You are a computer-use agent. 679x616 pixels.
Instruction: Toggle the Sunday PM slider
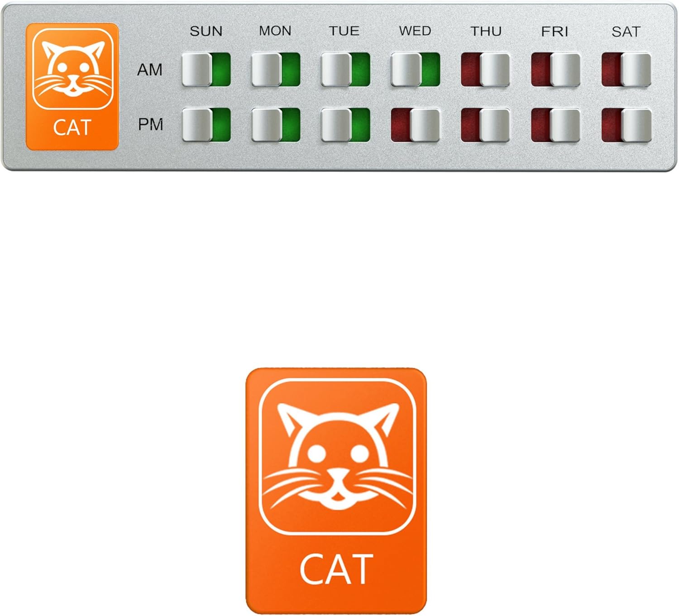coord(206,124)
